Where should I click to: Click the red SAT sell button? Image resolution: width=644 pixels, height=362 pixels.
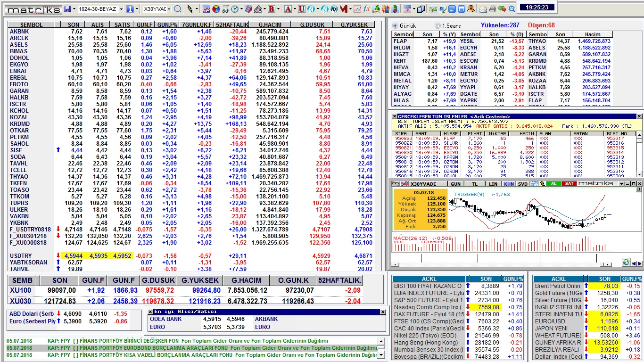[569, 183]
